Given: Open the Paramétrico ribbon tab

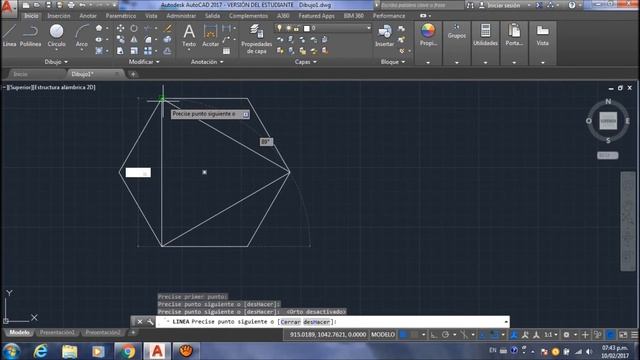Looking at the screenshot, I should click(x=121, y=16).
